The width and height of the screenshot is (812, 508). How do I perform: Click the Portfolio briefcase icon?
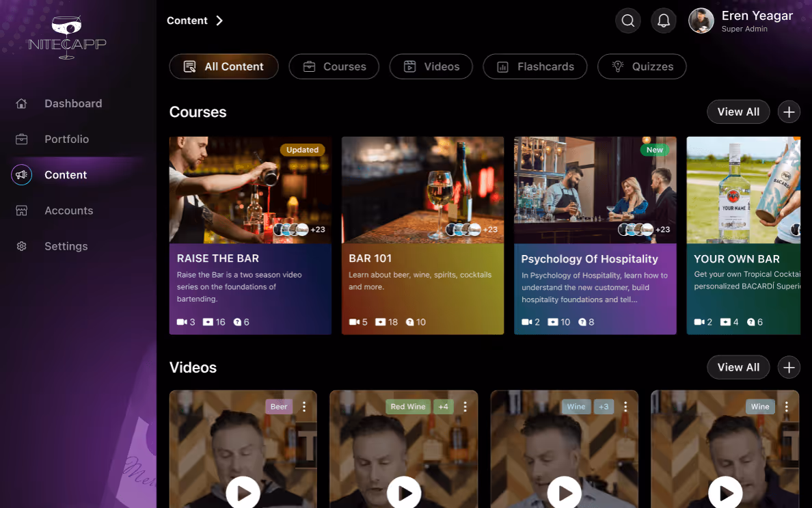tap(21, 139)
